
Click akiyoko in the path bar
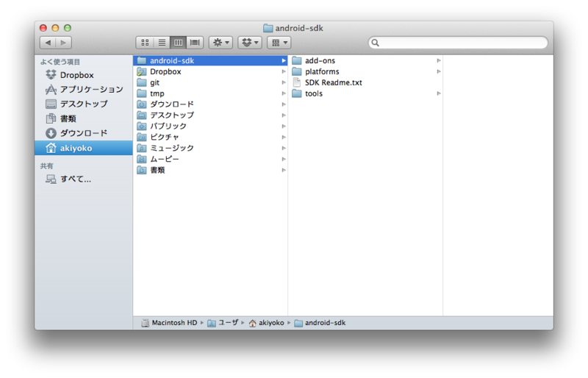point(267,323)
